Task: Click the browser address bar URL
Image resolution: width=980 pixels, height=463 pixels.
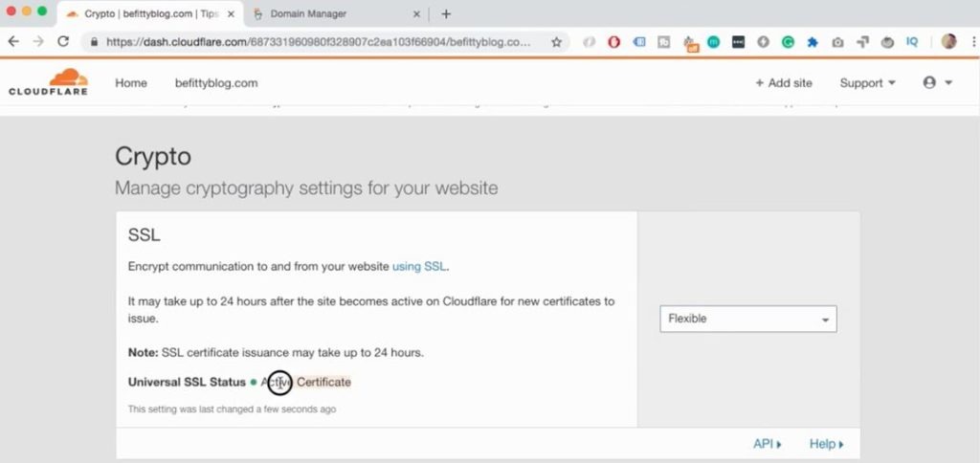Action: [319, 42]
